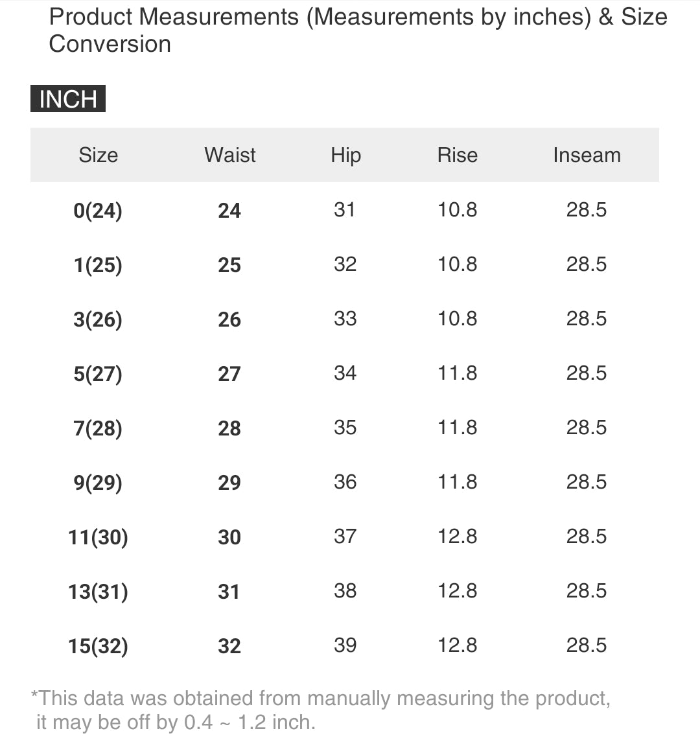This screenshot has width=700, height=742.
Task: Click hip value 39 in the table
Action: coord(345,645)
